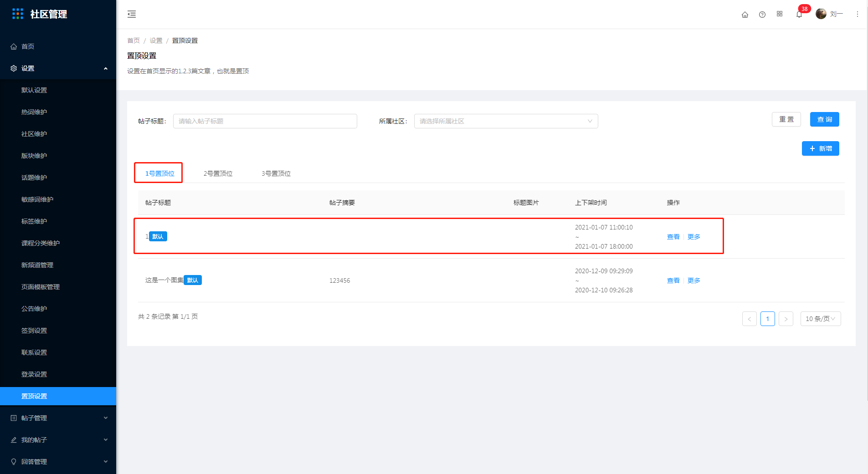Click the 这是一个图集 post title
The height and width of the screenshot is (474, 868).
click(x=164, y=280)
